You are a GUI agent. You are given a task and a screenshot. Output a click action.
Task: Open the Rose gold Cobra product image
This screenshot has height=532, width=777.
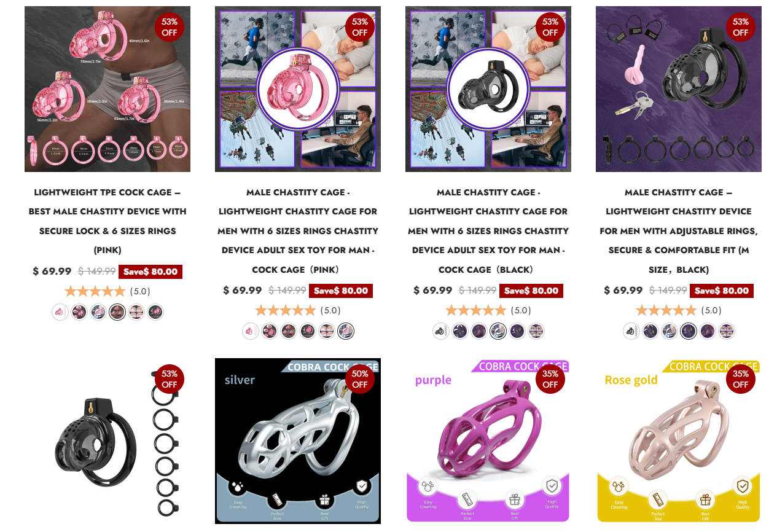pos(679,441)
